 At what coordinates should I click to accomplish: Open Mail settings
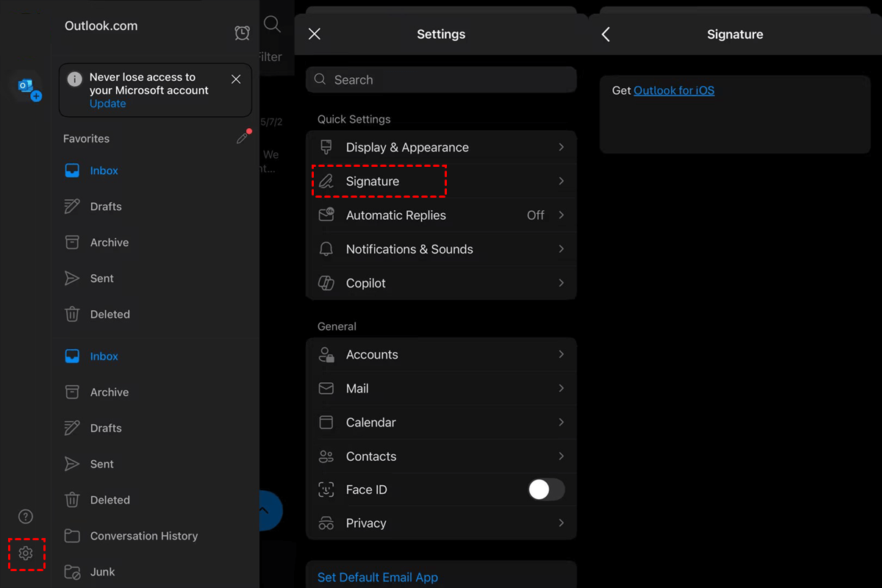441,388
